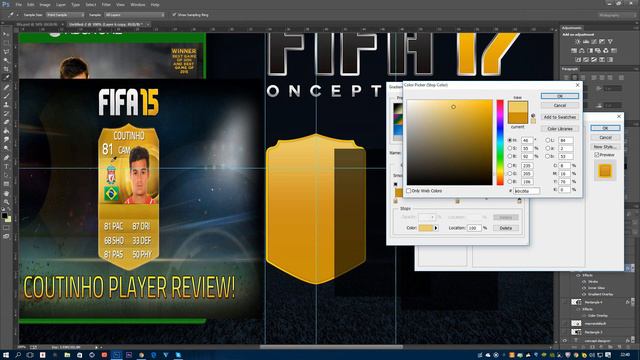Select the Horizontal Type tool
Image resolution: width=640 pixels, height=360 pixels.
pos(6,166)
